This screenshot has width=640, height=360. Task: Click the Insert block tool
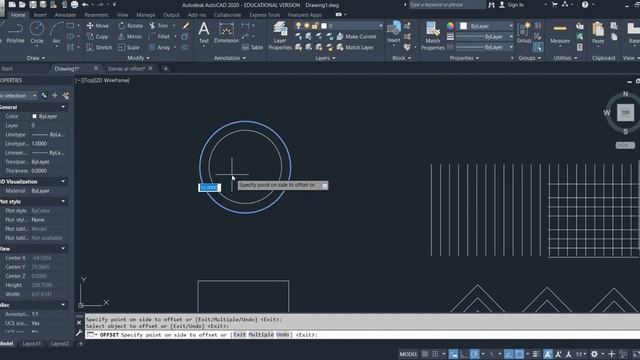click(x=393, y=33)
